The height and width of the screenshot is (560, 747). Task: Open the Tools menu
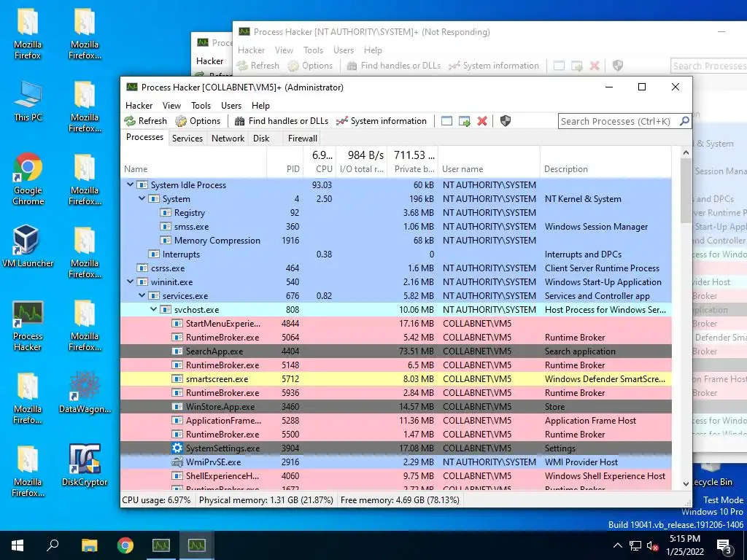click(x=201, y=105)
